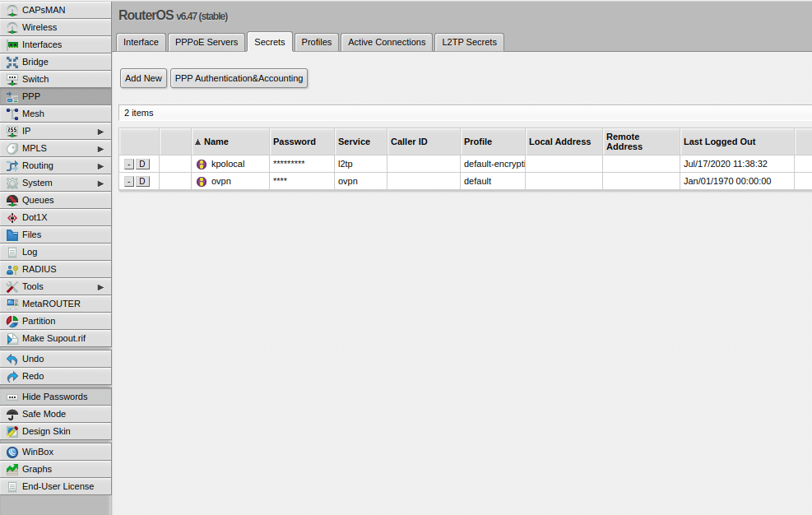Viewport: 812px width, 515px height.
Task: Open the Queues section
Action: (x=39, y=200)
